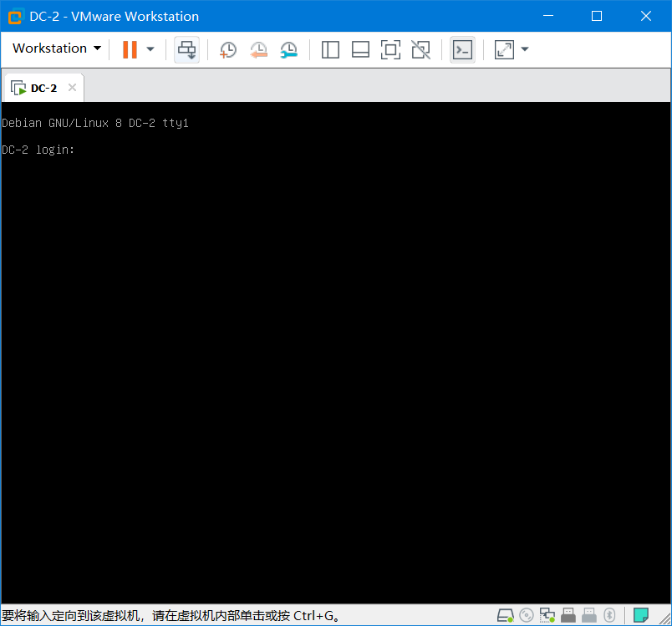Viewport: 672px width, 626px height.
Task: Enter full screen mode
Action: click(390, 49)
